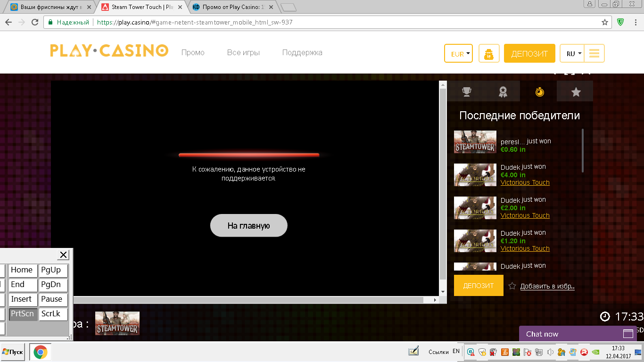The width and height of the screenshot is (644, 362).
Task: Open the Chrome user profile button
Action: click(x=589, y=4)
